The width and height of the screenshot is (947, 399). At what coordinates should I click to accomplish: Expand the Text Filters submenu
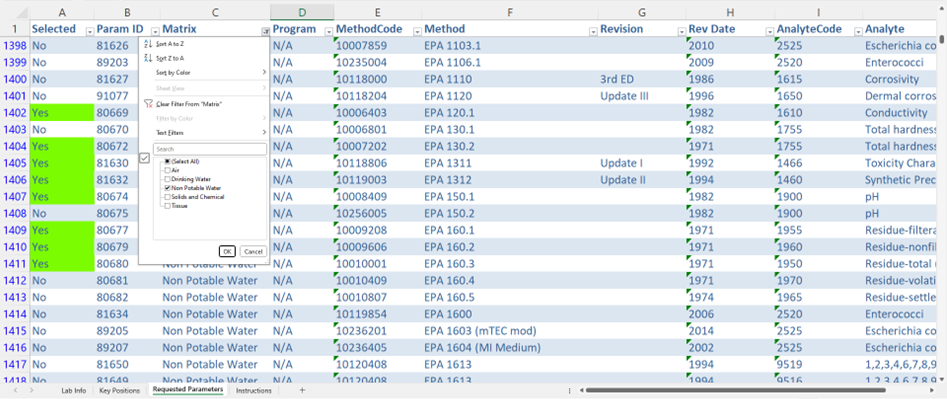[204, 132]
